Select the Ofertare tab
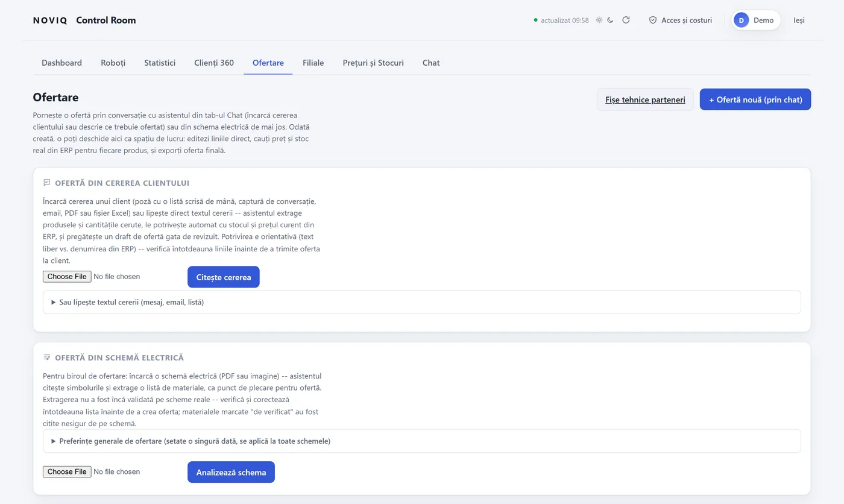 point(268,63)
